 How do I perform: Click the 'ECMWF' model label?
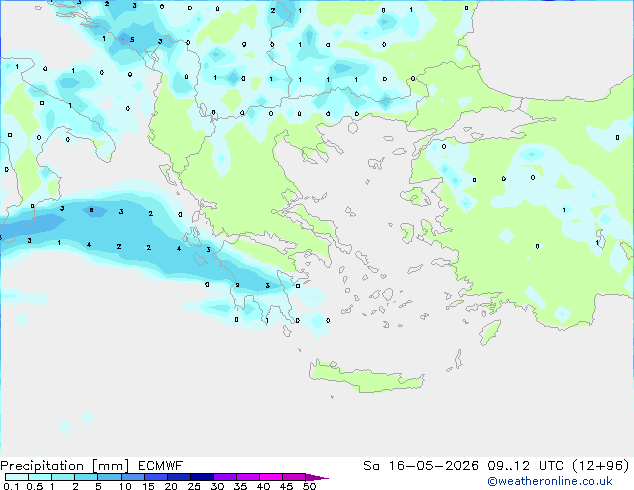point(161,466)
